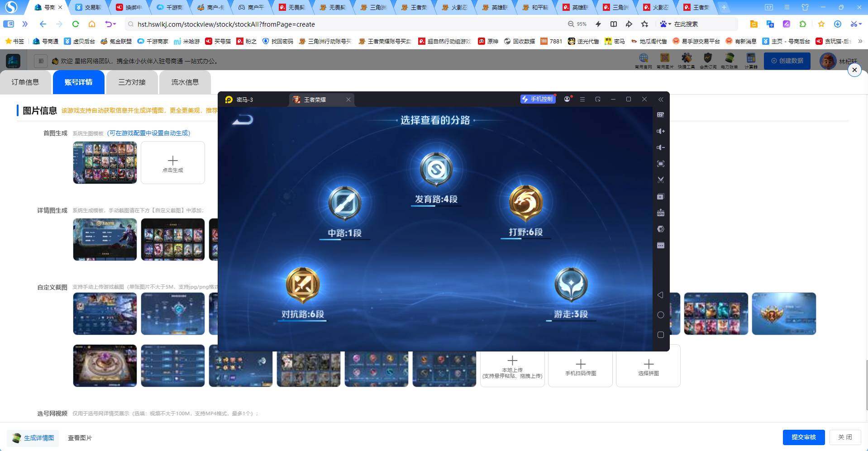
Task: Select the 对抗路 lane badge
Action: [303, 285]
